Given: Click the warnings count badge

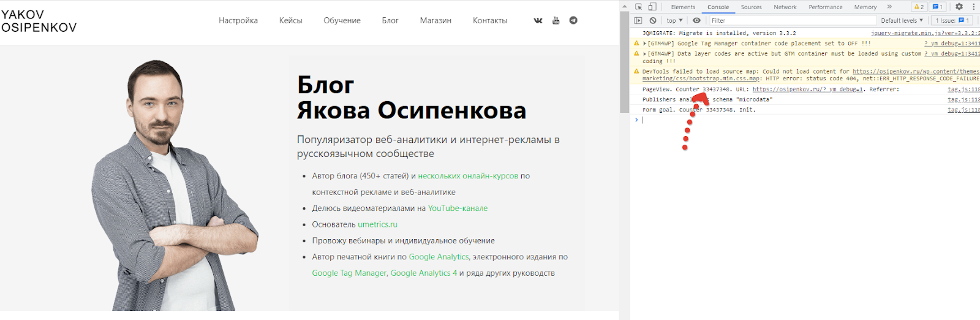Looking at the screenshot, I should tap(919, 7).
